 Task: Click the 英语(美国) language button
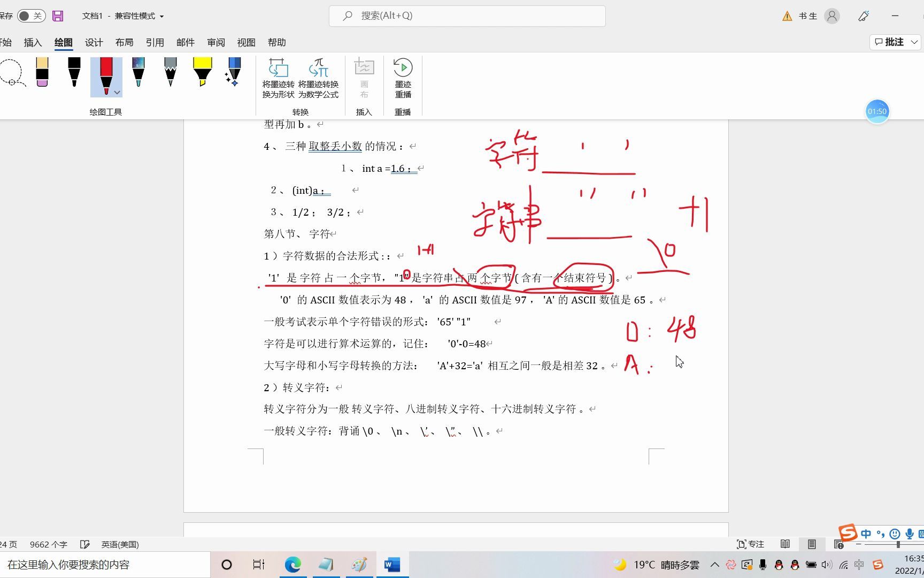(120, 544)
